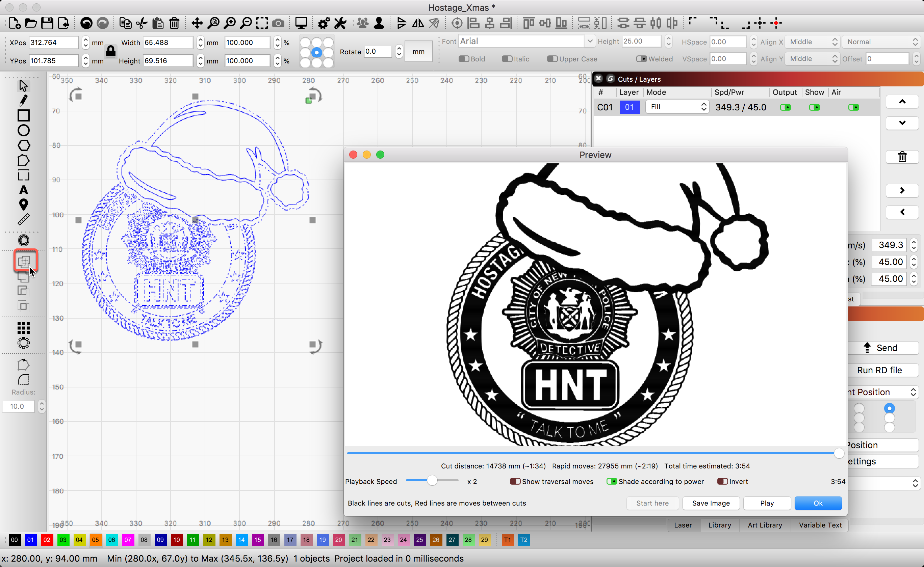Select the Position Laser pin tool
The width and height of the screenshot is (924, 567).
pos(23,205)
